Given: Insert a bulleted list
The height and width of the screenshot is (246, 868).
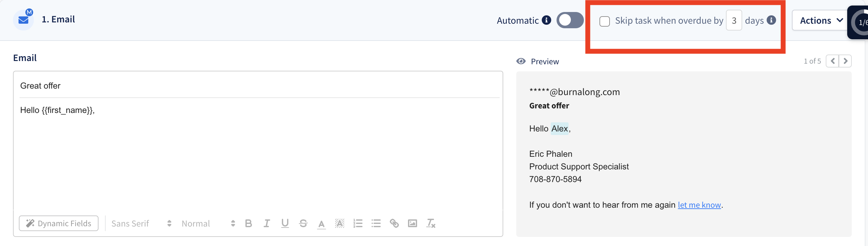Looking at the screenshot, I should coord(376,224).
